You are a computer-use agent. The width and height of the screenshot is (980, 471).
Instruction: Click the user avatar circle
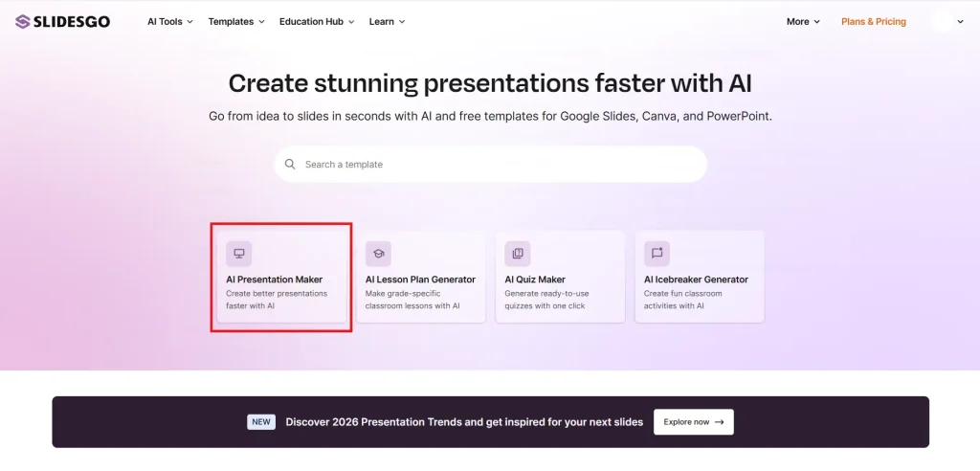tap(942, 21)
